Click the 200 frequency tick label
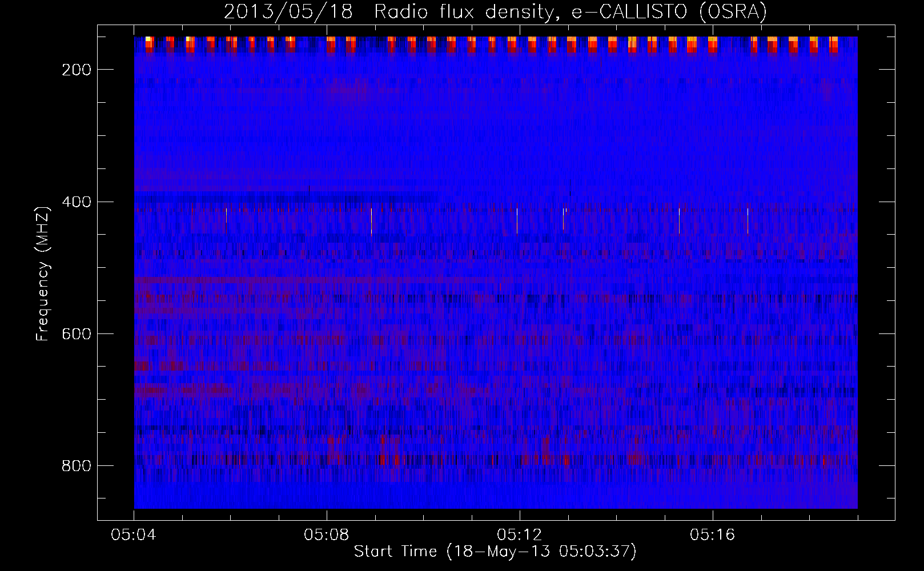Image resolution: width=924 pixels, height=571 pixels. (77, 70)
